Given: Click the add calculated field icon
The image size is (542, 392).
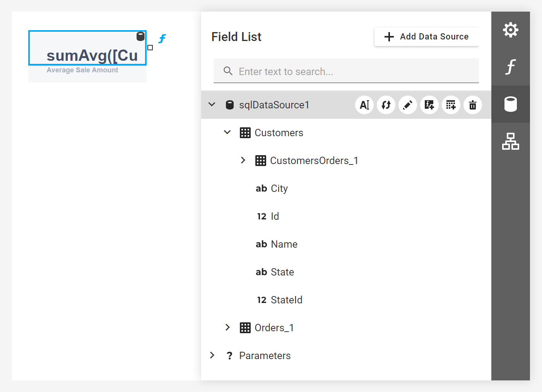Looking at the screenshot, I should pos(429,105).
